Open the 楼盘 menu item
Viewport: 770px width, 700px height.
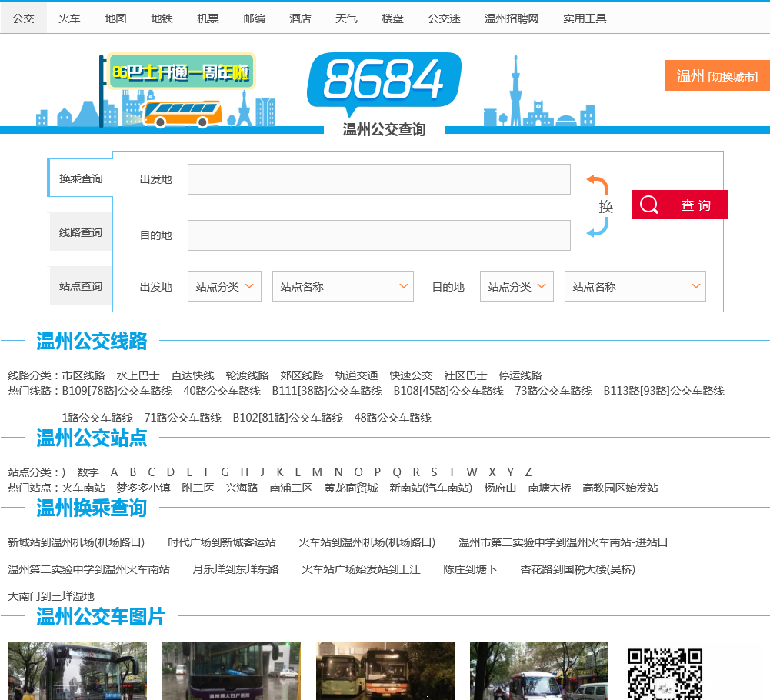pos(392,18)
